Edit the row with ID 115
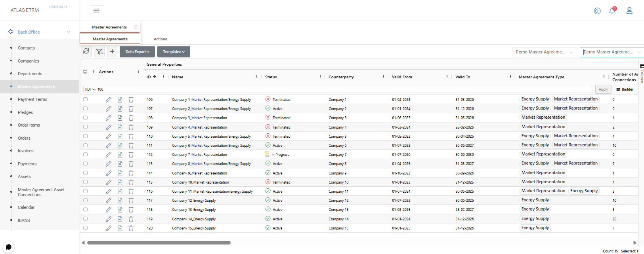 [x=109, y=182]
